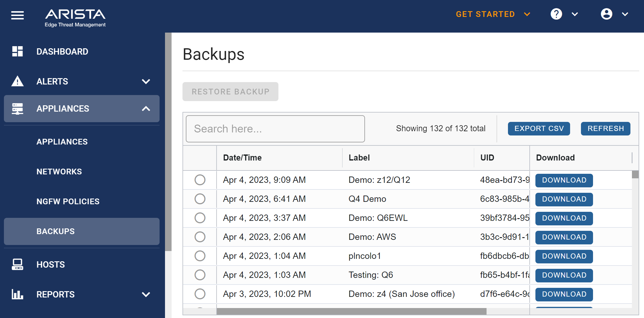644x318 pixels.
Task: Select the backup from Apr 4, 9:09 AM
Action: 200,180
